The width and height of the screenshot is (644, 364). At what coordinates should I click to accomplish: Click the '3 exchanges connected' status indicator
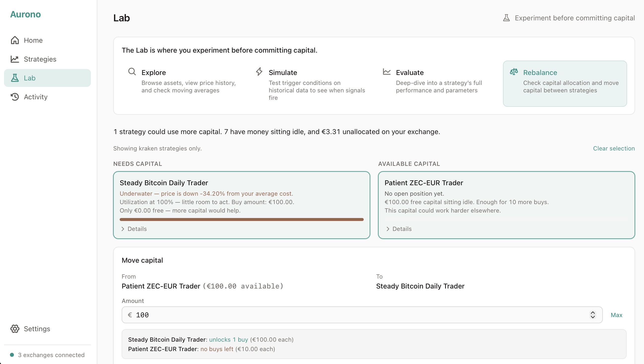47,355
